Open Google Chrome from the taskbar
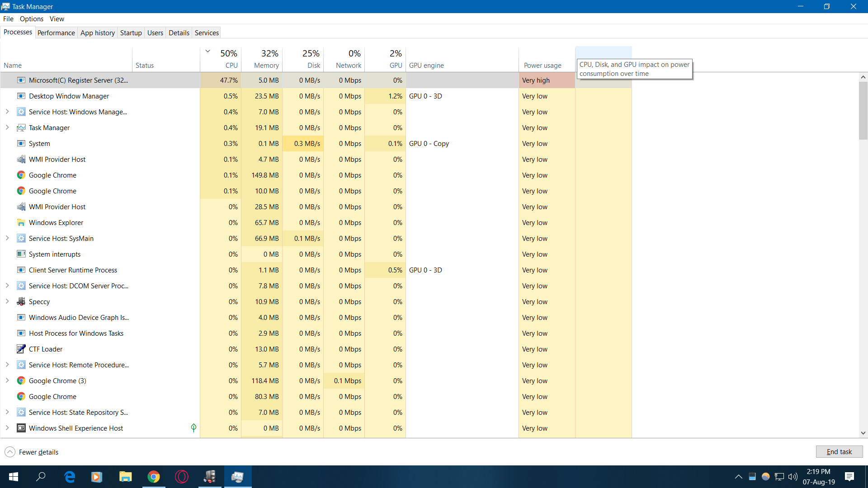This screenshot has width=868, height=488. (x=153, y=477)
